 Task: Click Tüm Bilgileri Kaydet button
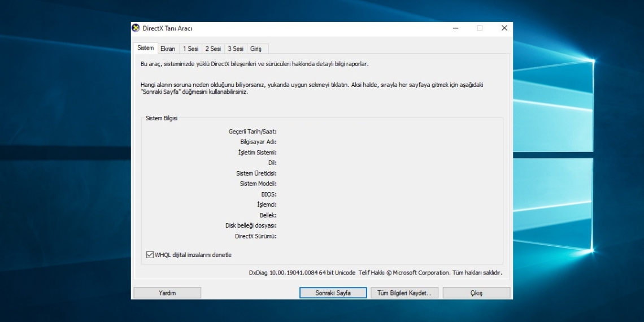pos(404,293)
